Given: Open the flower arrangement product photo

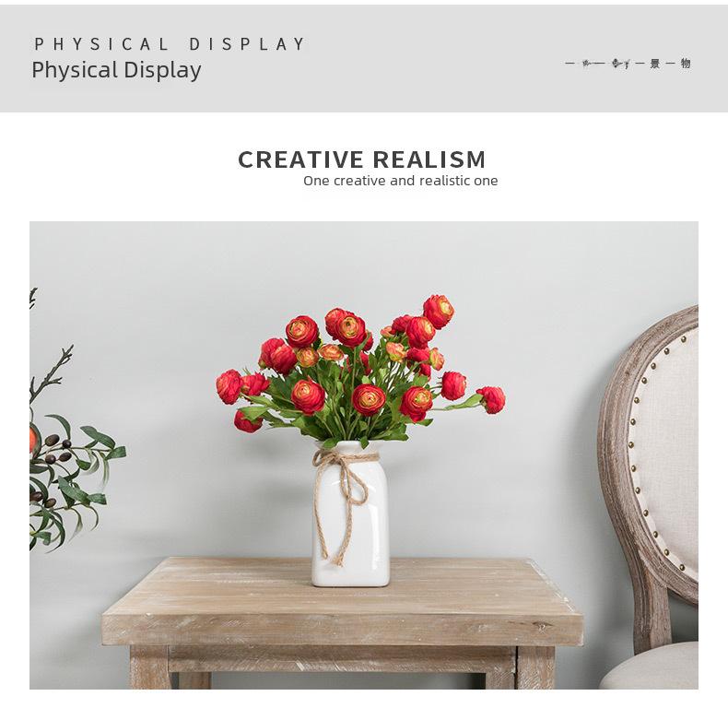Looking at the screenshot, I should [x=363, y=454].
